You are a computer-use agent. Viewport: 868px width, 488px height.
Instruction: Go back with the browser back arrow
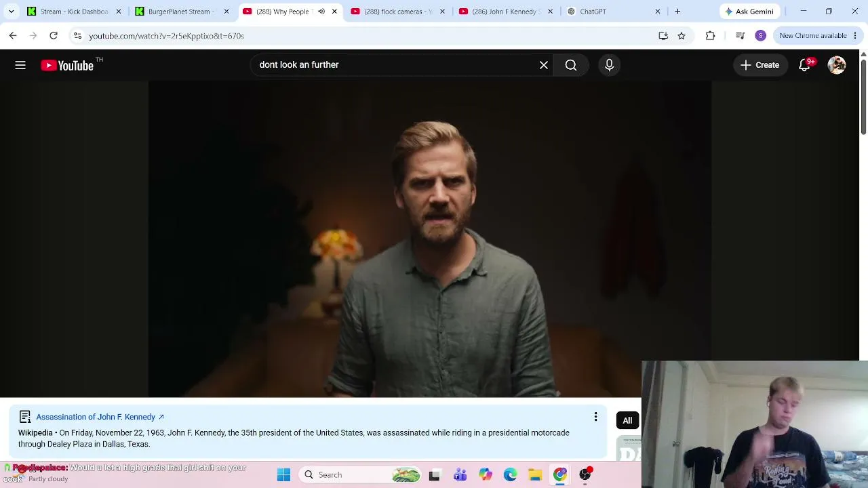(13, 36)
